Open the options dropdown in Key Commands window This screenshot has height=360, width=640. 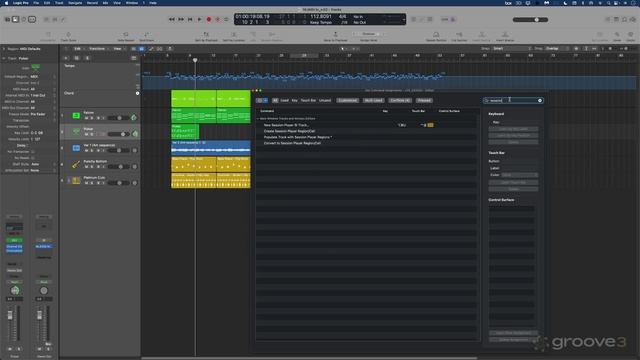click(262, 100)
